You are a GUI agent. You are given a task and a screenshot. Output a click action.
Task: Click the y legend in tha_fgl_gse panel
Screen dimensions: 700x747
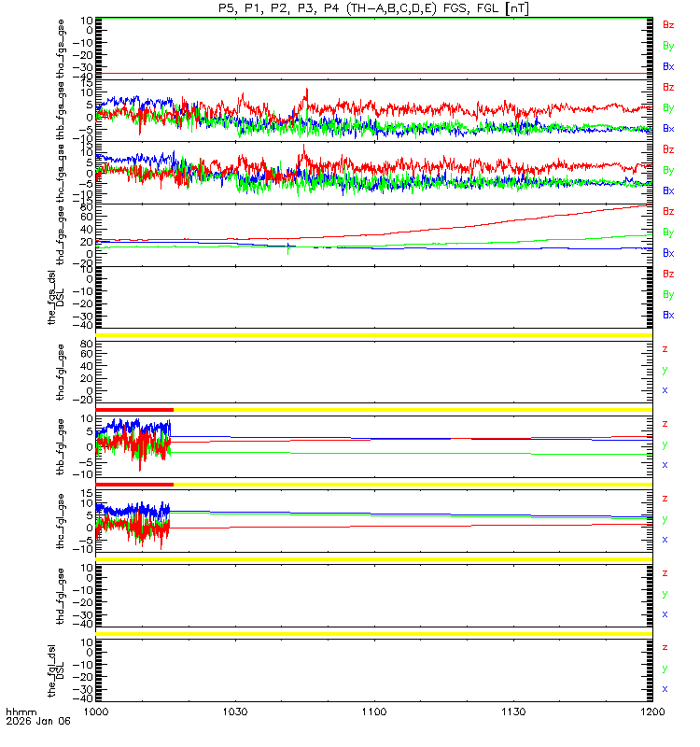click(665, 371)
